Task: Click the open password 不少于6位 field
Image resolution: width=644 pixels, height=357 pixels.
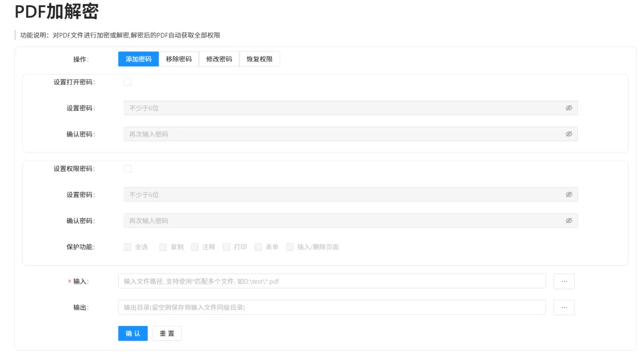Action: 351,108
